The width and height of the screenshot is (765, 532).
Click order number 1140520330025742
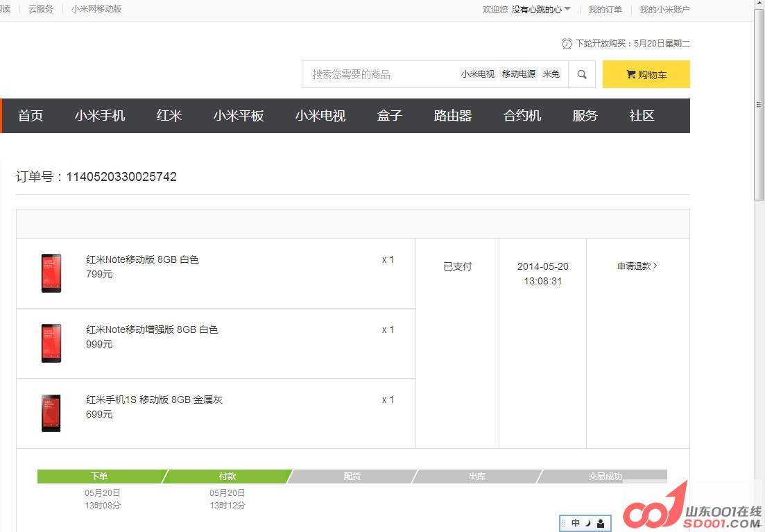coord(121,177)
